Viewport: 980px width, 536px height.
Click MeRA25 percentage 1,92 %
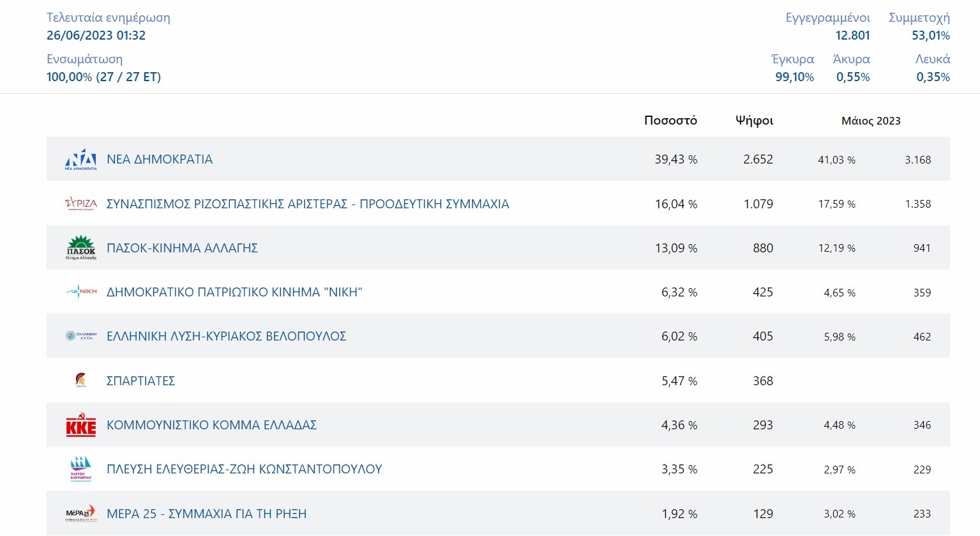click(x=679, y=514)
